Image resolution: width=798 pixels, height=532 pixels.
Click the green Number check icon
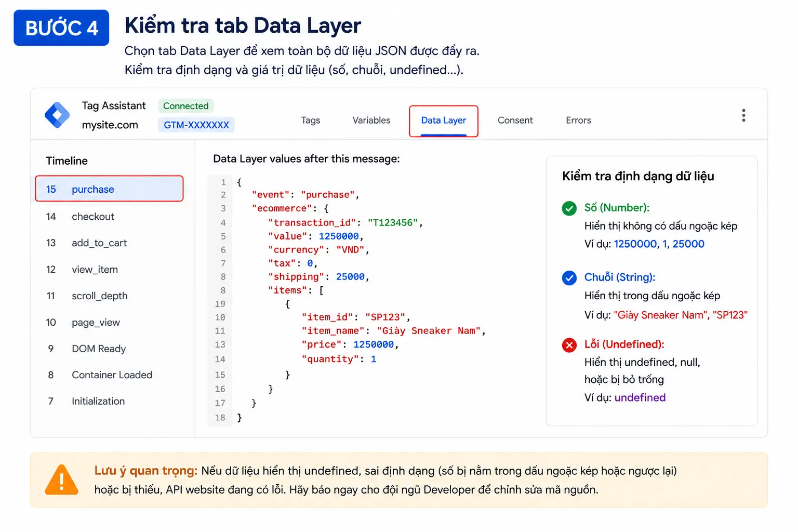click(x=569, y=208)
